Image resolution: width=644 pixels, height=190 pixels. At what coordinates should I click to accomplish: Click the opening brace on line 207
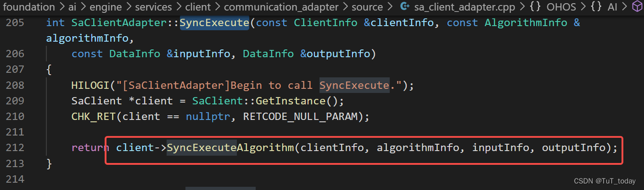pyautogui.click(x=49, y=69)
